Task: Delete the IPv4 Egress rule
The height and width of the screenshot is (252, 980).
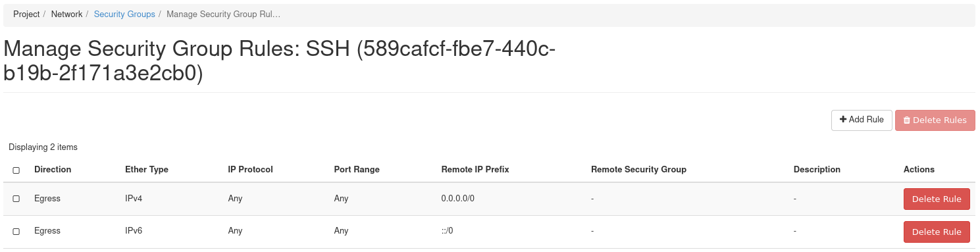Action: 937,199
